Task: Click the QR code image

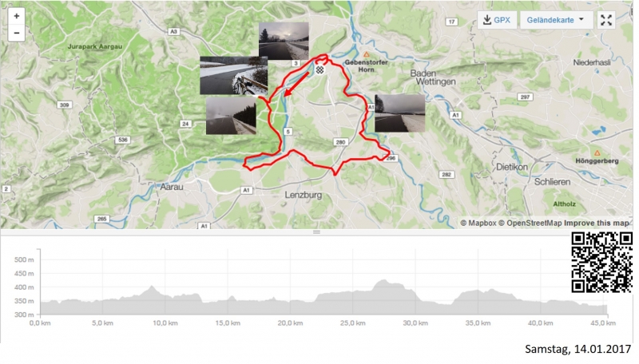Action: pyautogui.click(x=602, y=262)
